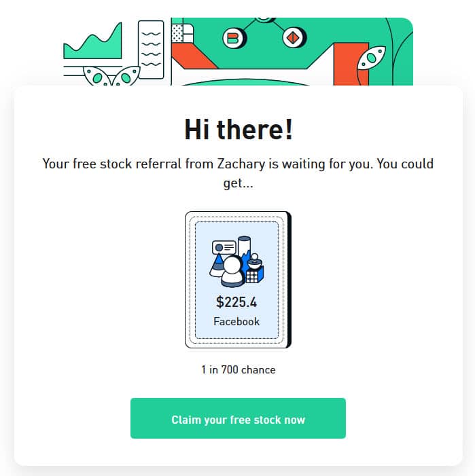
Task: Click the Hi there! heading
Action: 238,129
